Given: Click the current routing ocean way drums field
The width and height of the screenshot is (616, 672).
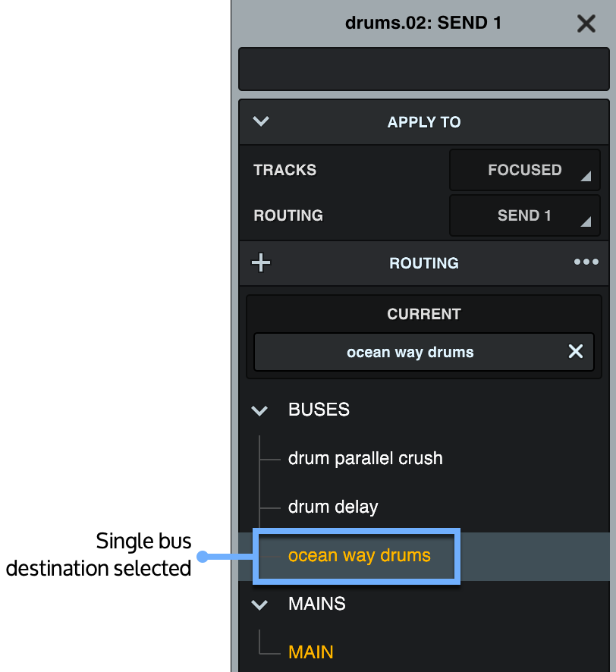Looking at the screenshot, I should tap(410, 352).
